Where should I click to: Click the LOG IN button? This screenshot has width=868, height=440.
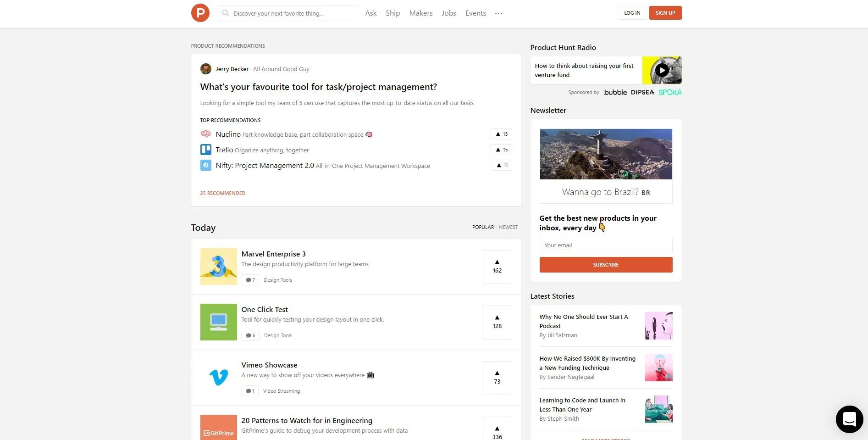(632, 13)
